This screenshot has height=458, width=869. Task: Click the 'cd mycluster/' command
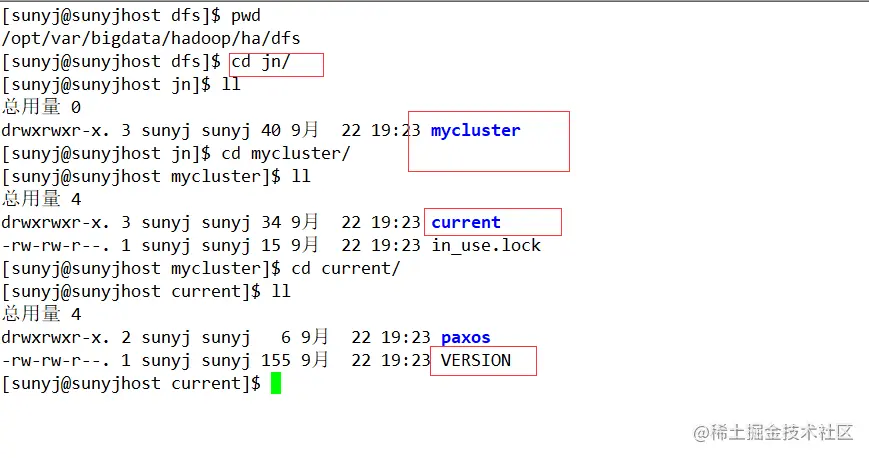pos(286,154)
